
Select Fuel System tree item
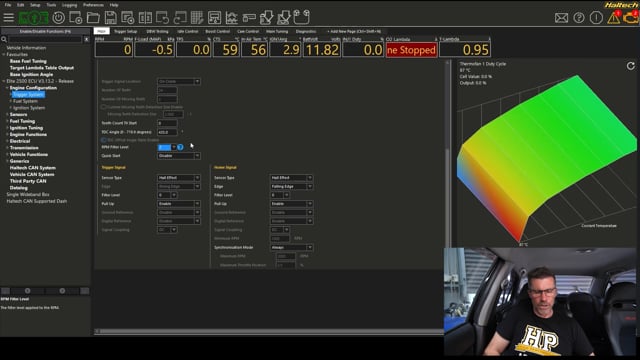point(25,101)
